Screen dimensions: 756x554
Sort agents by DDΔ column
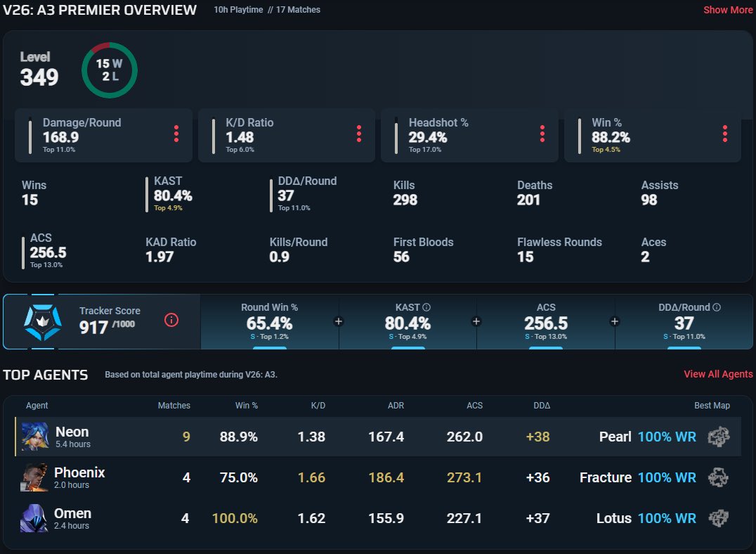tap(542, 406)
